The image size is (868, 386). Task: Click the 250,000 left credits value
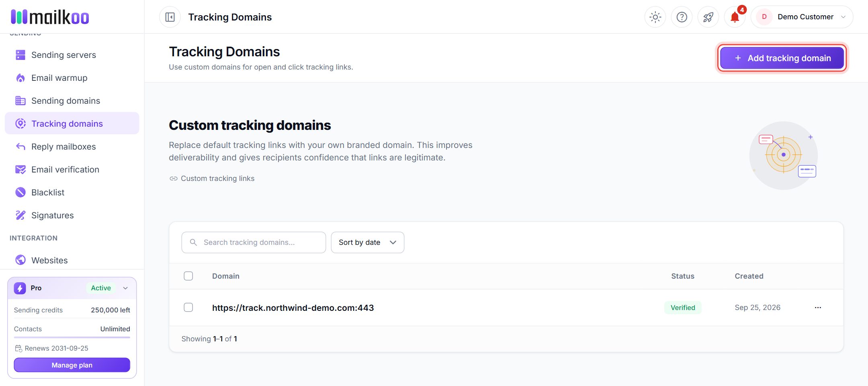[x=111, y=310]
